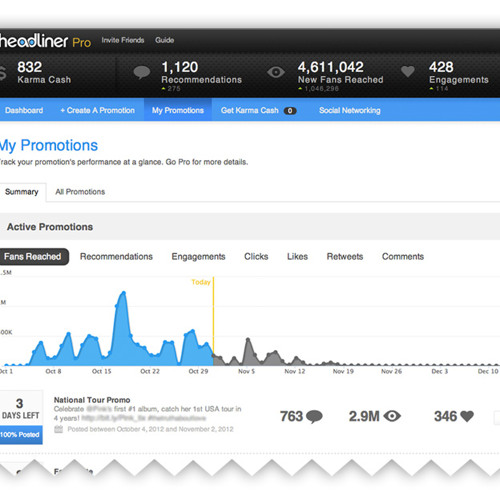Click the 100% Posted progress bar
This screenshot has height=500, width=500.
21,435
